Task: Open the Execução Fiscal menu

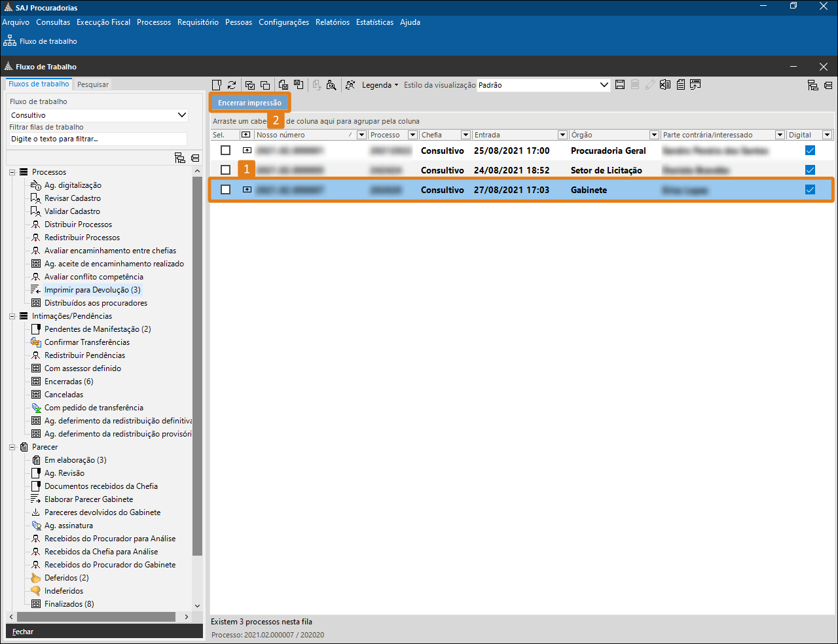Action: tap(103, 22)
